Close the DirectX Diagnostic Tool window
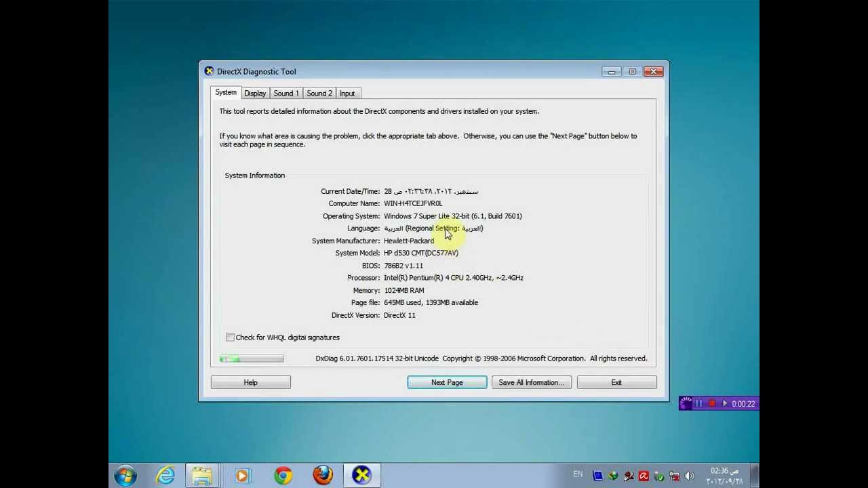The height and width of the screenshot is (488, 868). coord(654,71)
